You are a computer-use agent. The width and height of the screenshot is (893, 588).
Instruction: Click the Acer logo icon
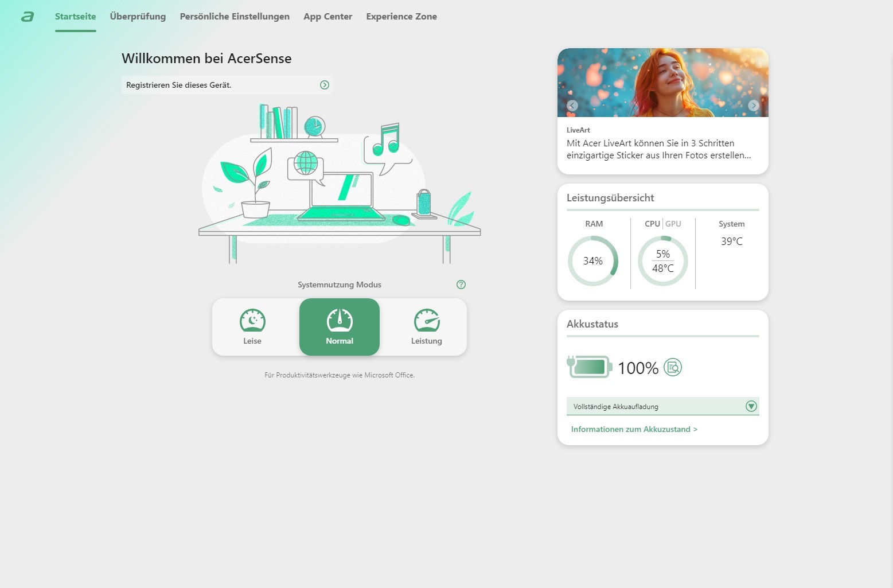pyautogui.click(x=28, y=17)
